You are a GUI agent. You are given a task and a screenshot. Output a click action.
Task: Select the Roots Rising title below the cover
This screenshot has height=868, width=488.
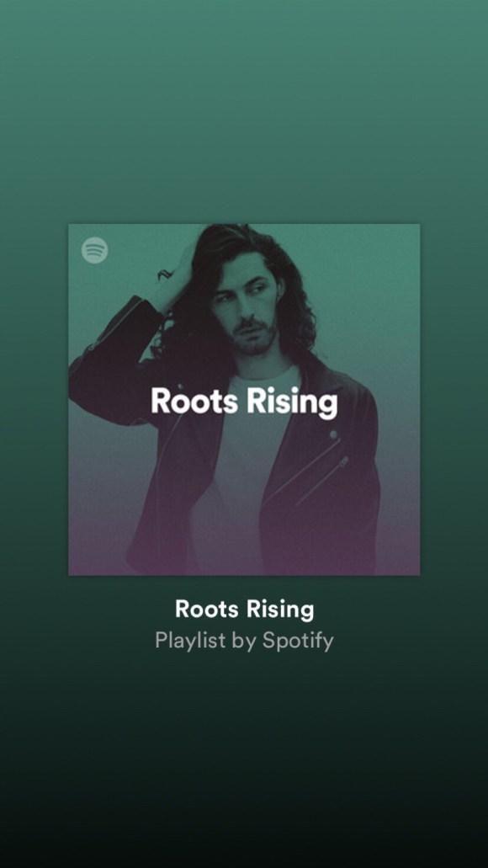(x=244, y=609)
